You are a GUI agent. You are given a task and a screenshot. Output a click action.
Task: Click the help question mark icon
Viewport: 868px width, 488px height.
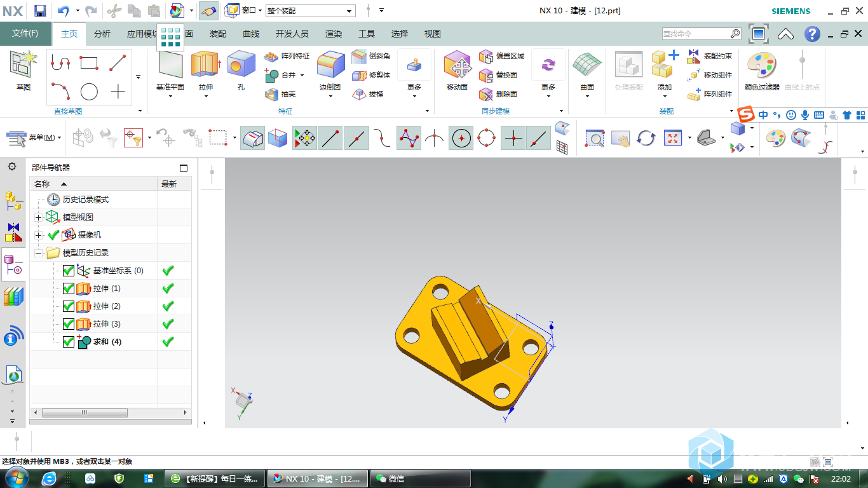pyautogui.click(x=812, y=34)
